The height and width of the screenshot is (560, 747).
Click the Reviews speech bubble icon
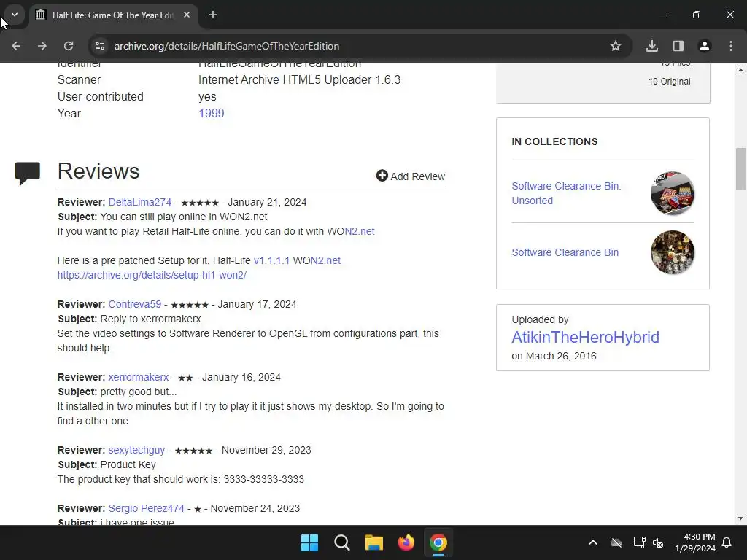[27, 174]
